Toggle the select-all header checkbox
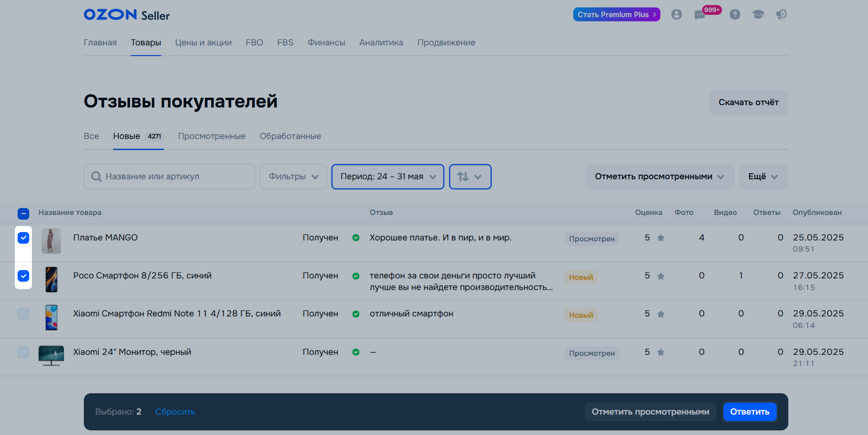This screenshot has height=435, width=868. click(x=23, y=214)
